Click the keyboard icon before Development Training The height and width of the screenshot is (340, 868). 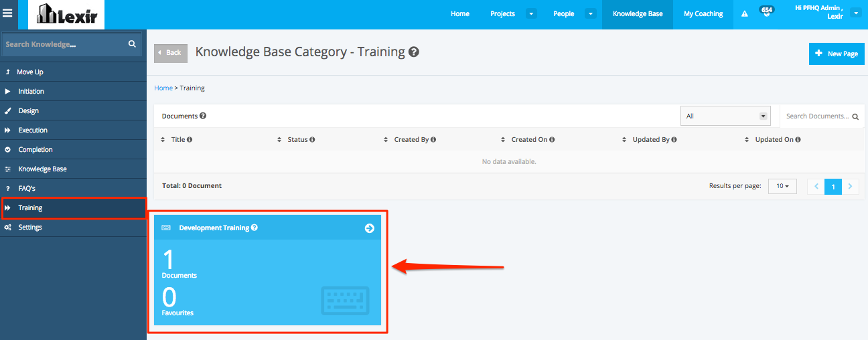(x=166, y=228)
